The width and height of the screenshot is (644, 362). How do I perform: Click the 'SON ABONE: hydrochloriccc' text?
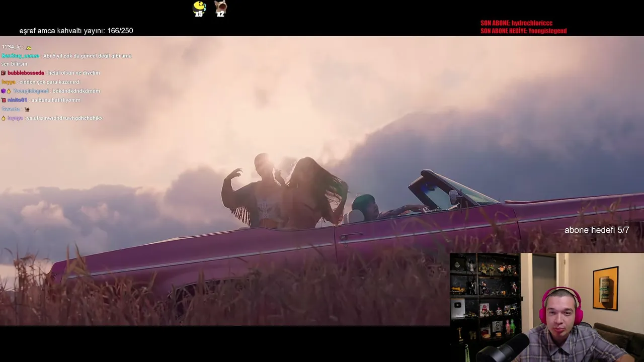coord(516,23)
